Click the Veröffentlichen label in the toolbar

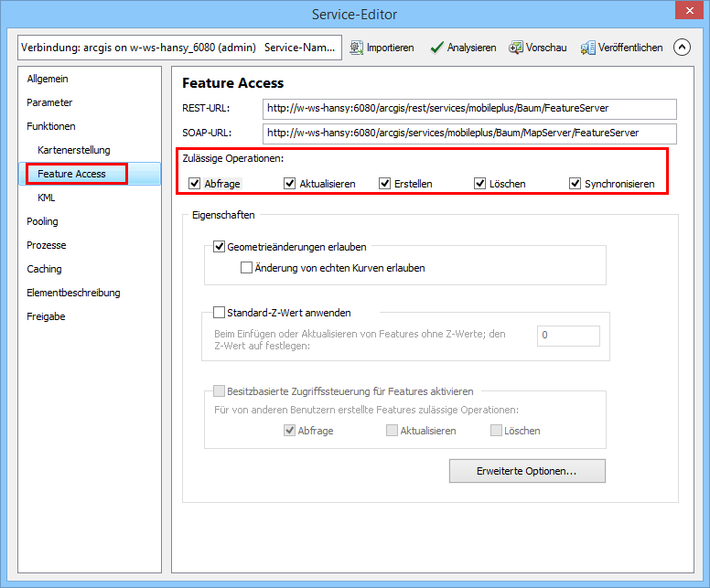coord(630,48)
